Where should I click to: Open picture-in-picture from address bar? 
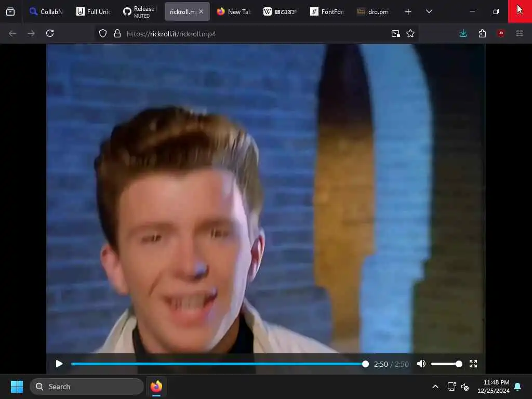click(x=395, y=34)
